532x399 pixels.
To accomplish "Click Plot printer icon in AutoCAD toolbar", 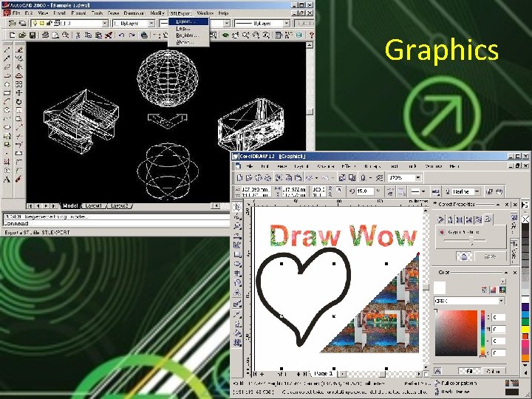I will pos(46,35).
